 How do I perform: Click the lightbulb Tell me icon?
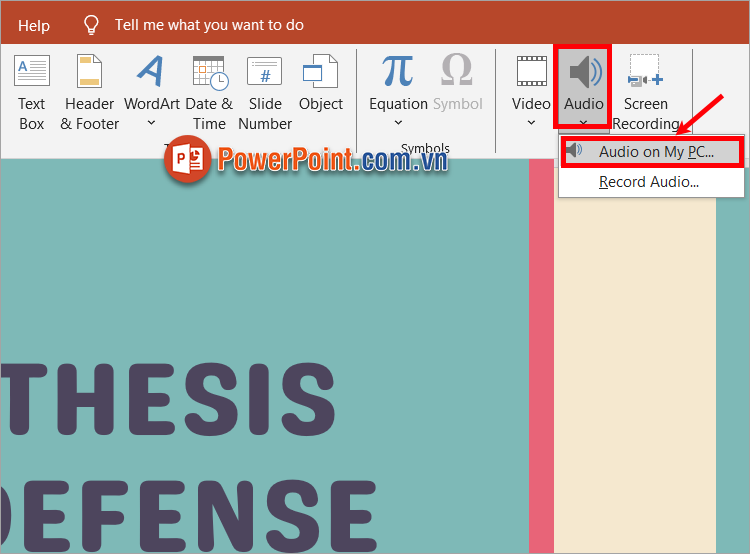coord(91,25)
